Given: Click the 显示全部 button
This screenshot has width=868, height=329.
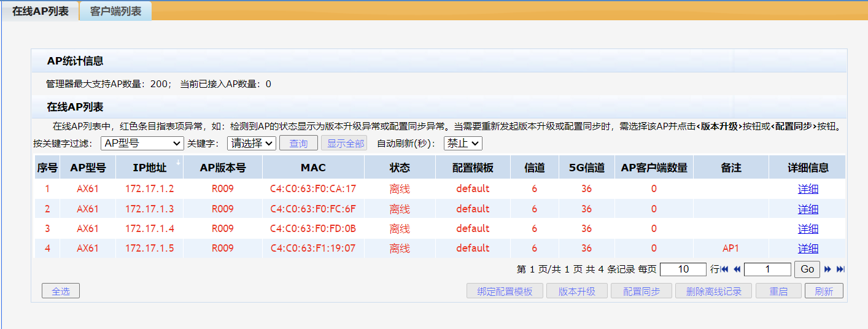Looking at the screenshot, I should [x=344, y=143].
